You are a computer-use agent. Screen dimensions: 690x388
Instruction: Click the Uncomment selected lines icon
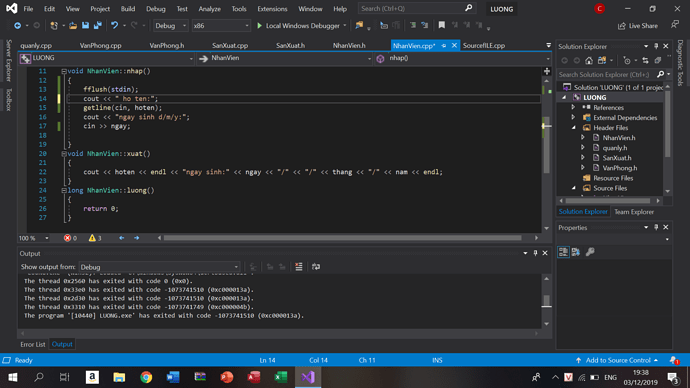point(425,26)
